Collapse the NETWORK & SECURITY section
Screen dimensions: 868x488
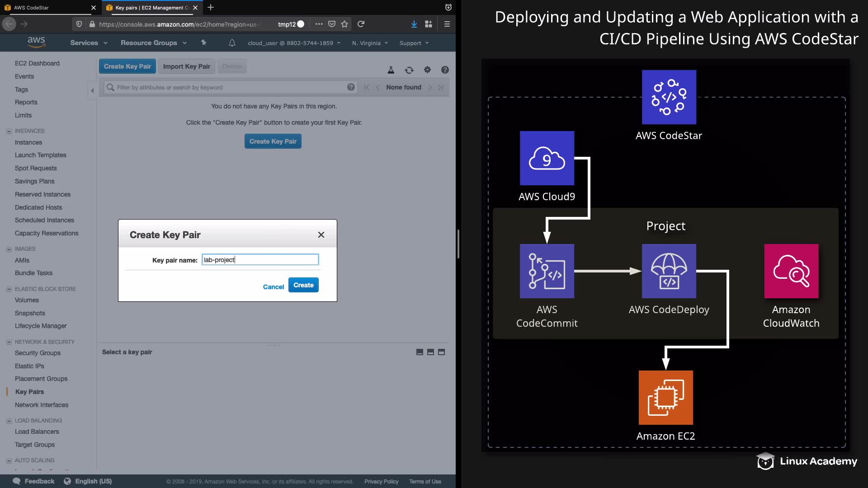[x=9, y=342]
